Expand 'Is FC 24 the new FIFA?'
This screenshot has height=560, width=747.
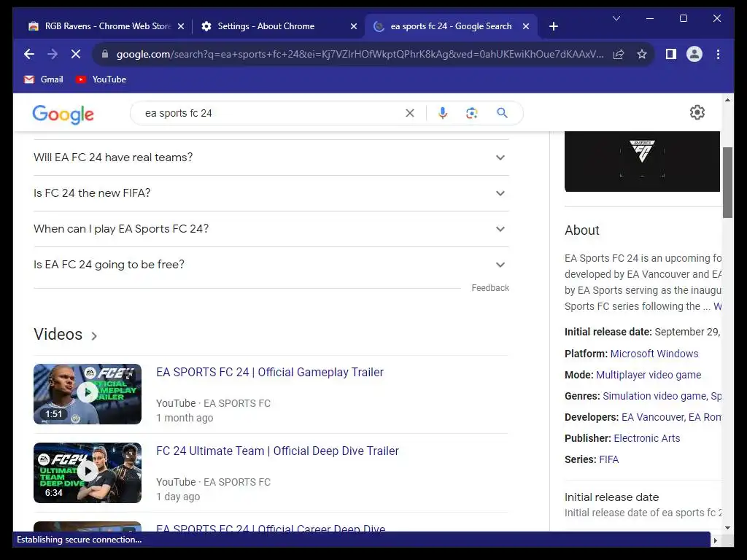point(271,193)
